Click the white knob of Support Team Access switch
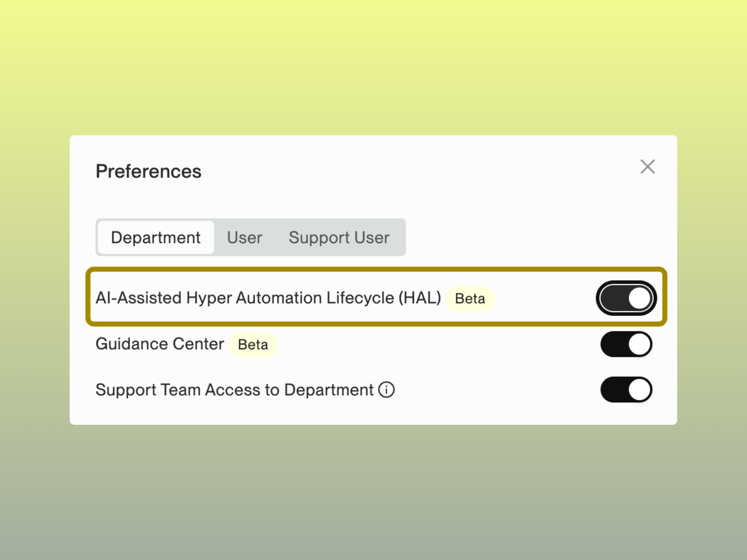 [x=639, y=390]
